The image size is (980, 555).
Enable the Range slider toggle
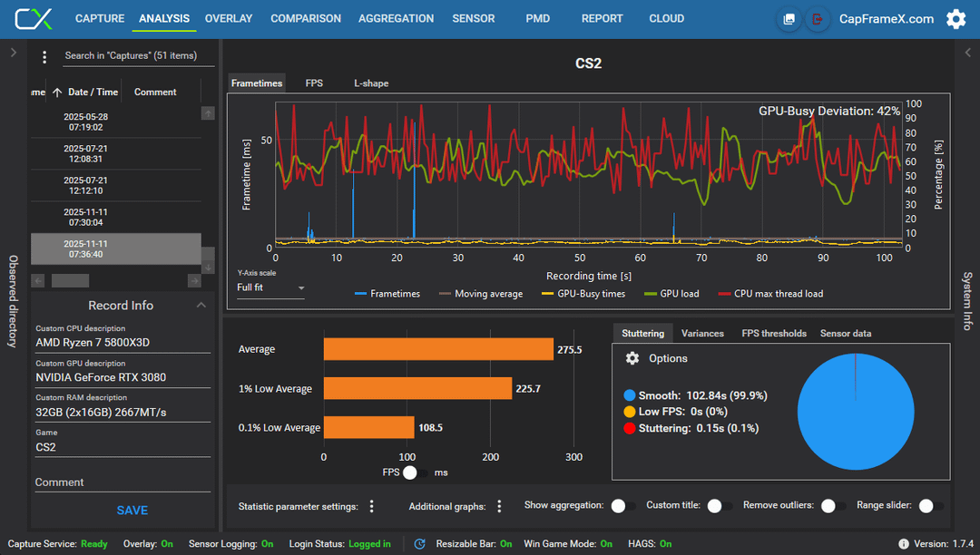931,506
